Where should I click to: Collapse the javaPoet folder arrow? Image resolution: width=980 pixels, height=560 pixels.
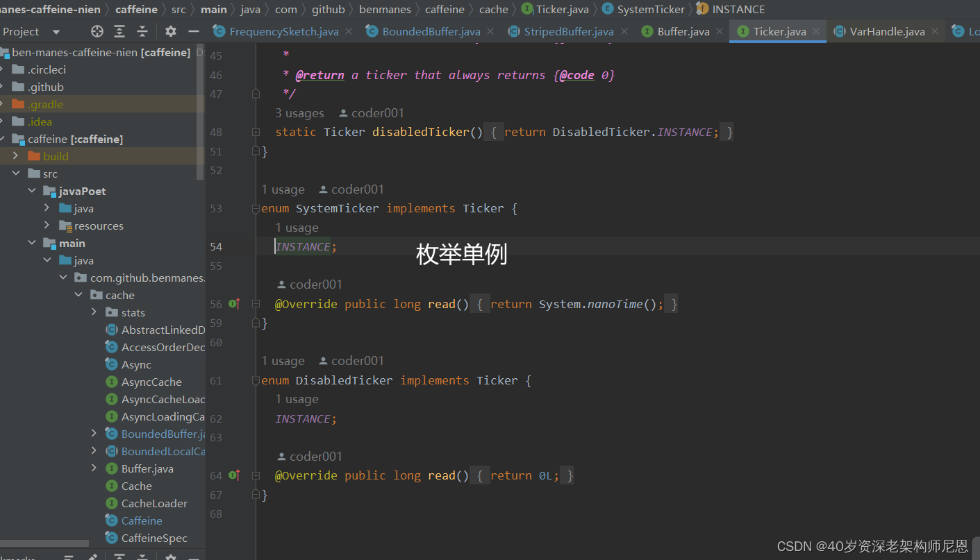[31, 191]
